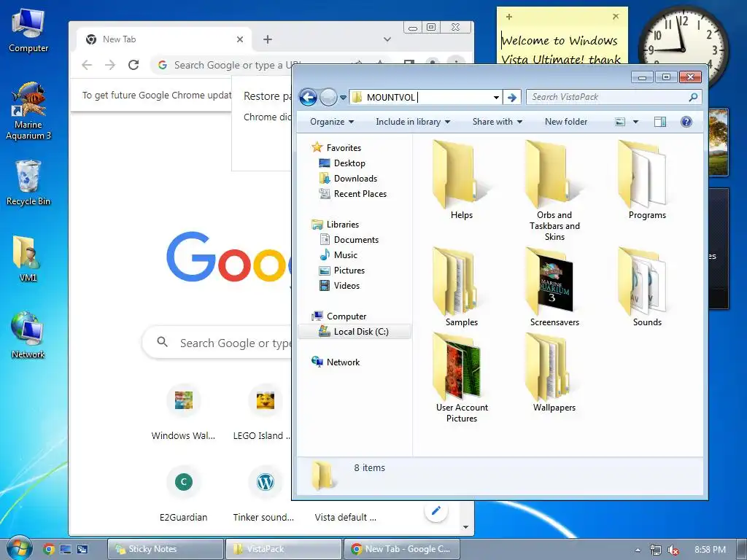Viewport: 747px width, 560px height.
Task: Open the Organize dropdown menu
Action: [x=332, y=122]
